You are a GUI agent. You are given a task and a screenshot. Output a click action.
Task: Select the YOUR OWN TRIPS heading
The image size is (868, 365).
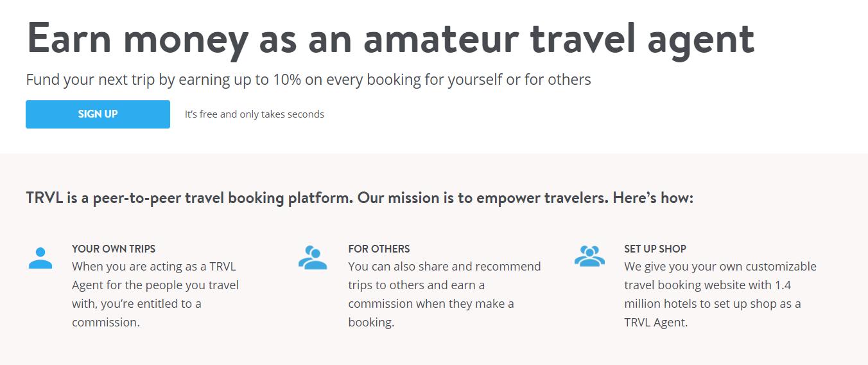[x=114, y=249]
